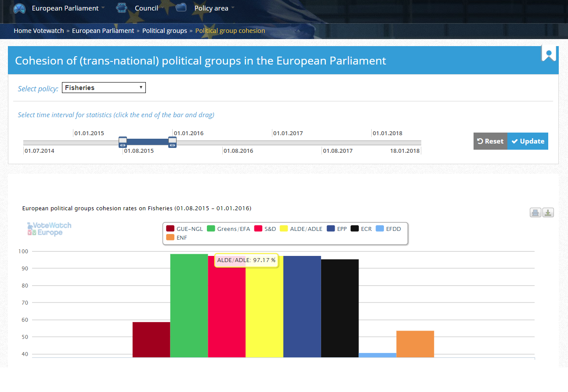Toggle ENF series in legend
568x392 pixels.
[176, 237]
